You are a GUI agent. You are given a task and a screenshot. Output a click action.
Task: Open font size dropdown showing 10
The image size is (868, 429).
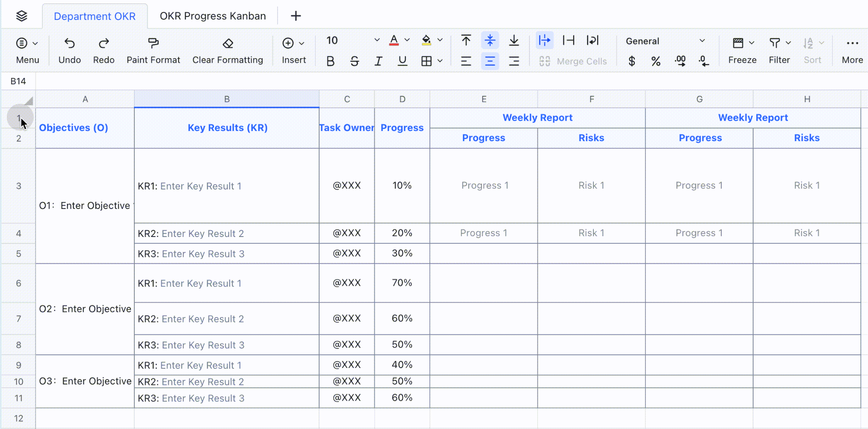(x=353, y=40)
